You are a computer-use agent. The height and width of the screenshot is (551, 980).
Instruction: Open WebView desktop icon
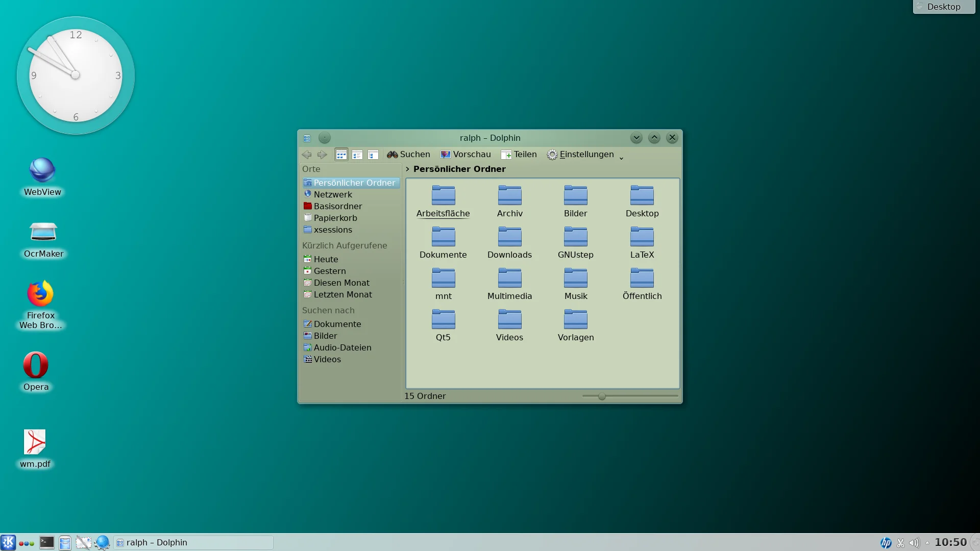[x=42, y=177]
